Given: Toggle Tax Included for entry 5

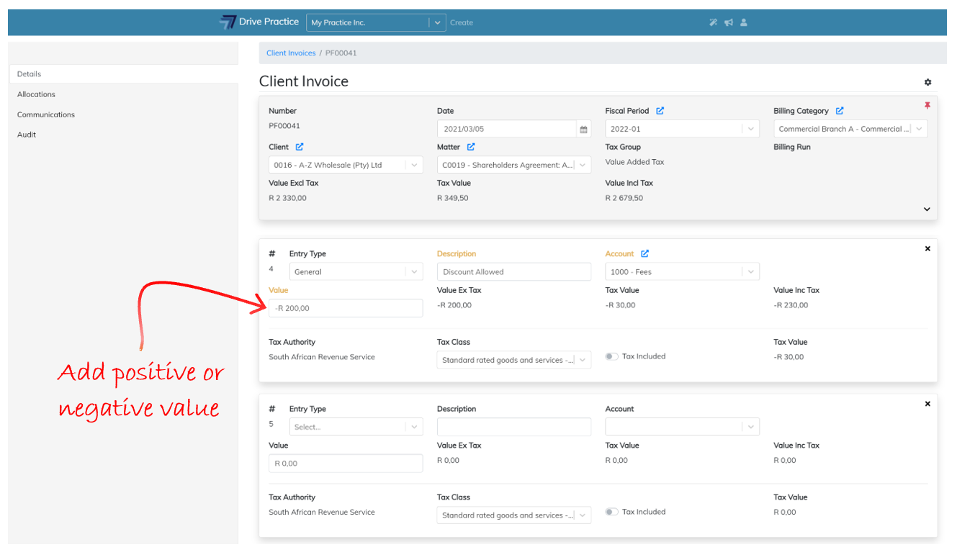Looking at the screenshot, I should click(611, 512).
